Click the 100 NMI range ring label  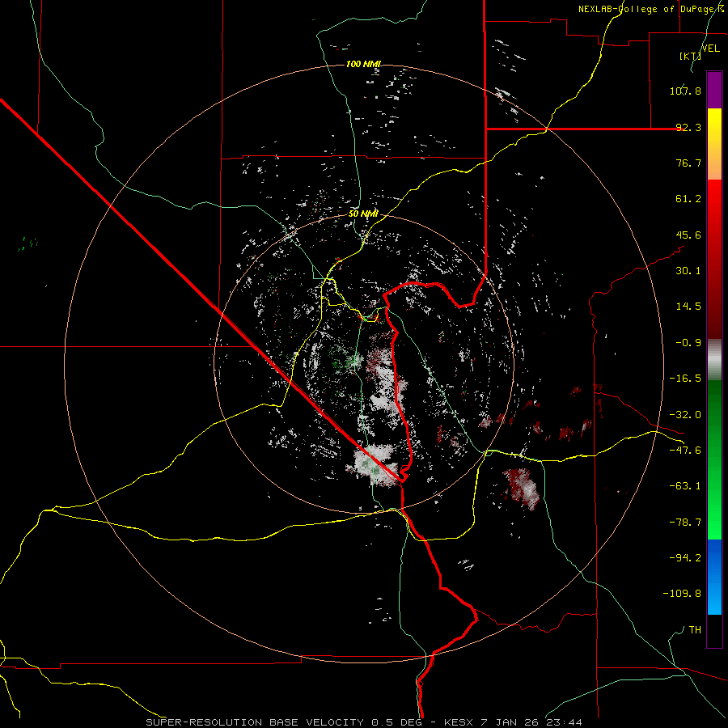(x=363, y=64)
